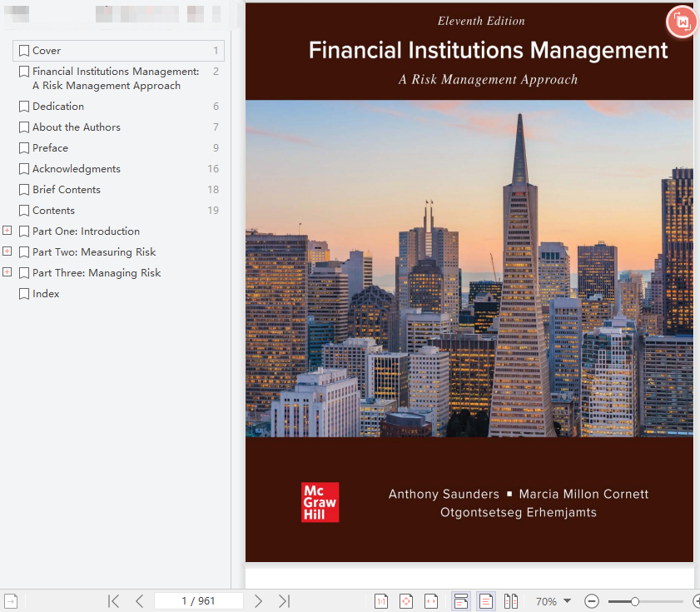Viewport: 700px width, 612px height.
Task: Switch to two-page view
Action: click(511, 601)
